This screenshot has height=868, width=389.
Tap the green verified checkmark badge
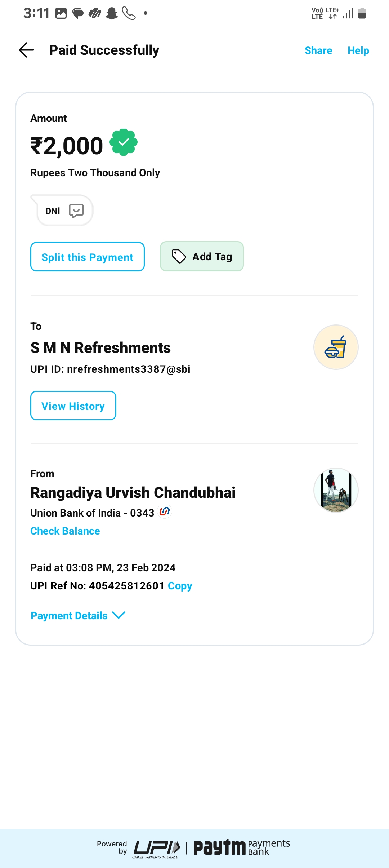(x=124, y=142)
